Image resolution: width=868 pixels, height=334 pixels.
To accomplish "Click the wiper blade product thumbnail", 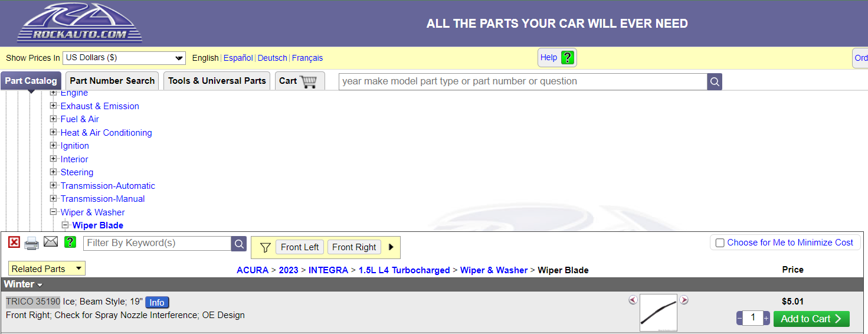I will (x=659, y=313).
